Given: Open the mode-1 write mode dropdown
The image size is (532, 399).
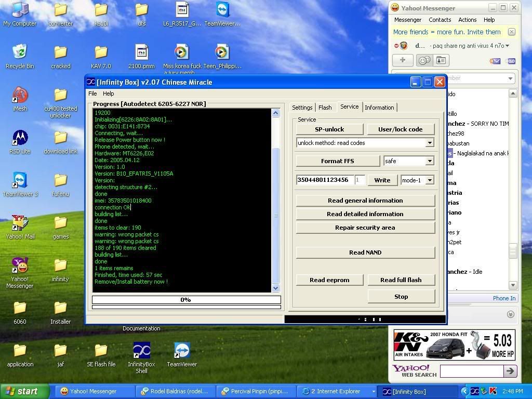Looking at the screenshot, I should pyautogui.click(x=430, y=180).
